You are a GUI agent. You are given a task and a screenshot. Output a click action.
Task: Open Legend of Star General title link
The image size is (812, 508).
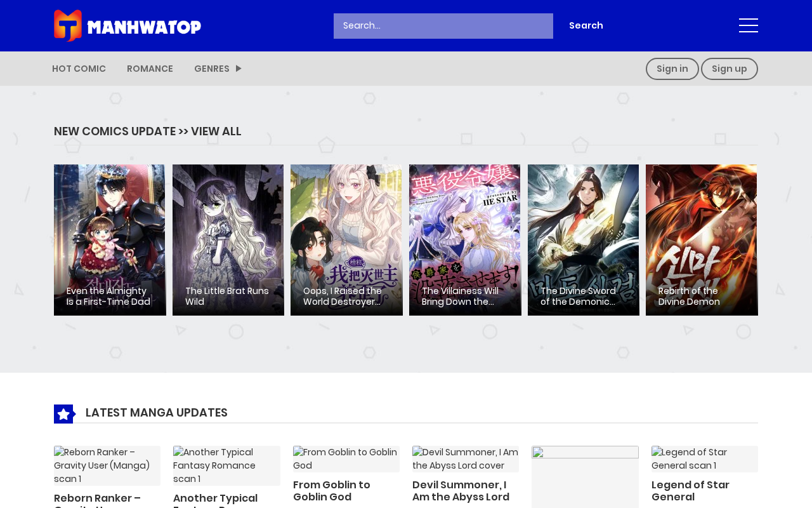pyautogui.click(x=690, y=491)
